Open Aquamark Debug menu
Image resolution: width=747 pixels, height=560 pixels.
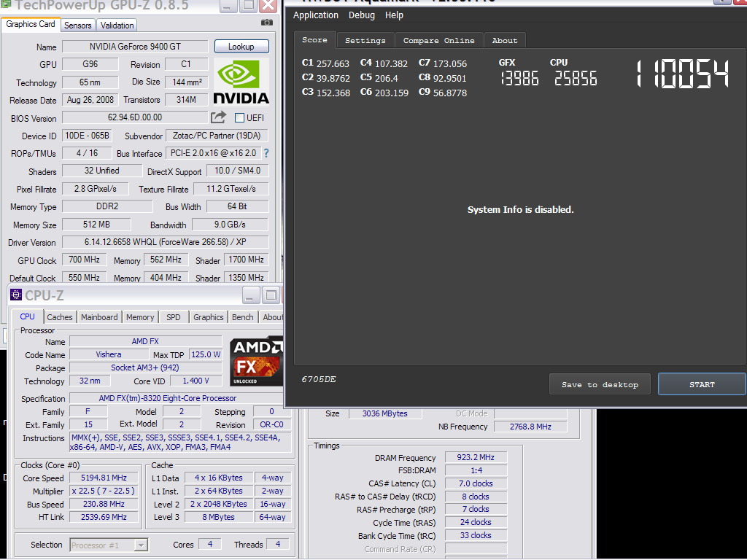362,15
